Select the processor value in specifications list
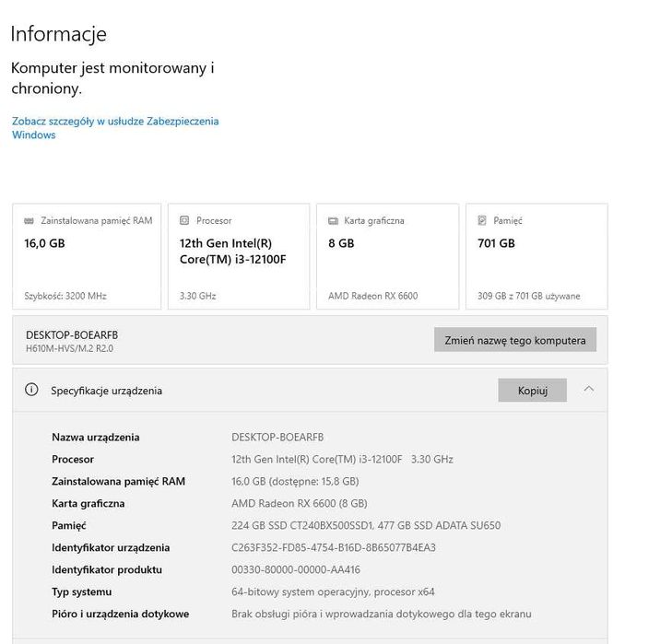The height and width of the screenshot is (644, 672). [342, 460]
